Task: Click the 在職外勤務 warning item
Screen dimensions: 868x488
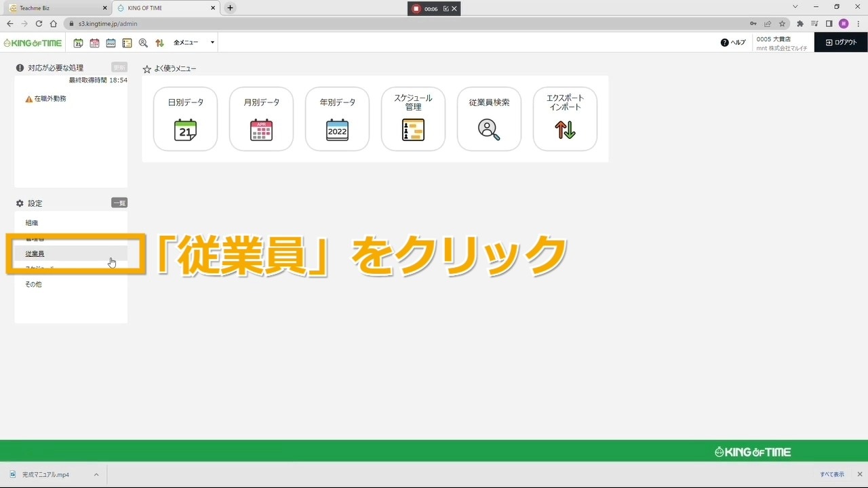Action: tap(50, 99)
